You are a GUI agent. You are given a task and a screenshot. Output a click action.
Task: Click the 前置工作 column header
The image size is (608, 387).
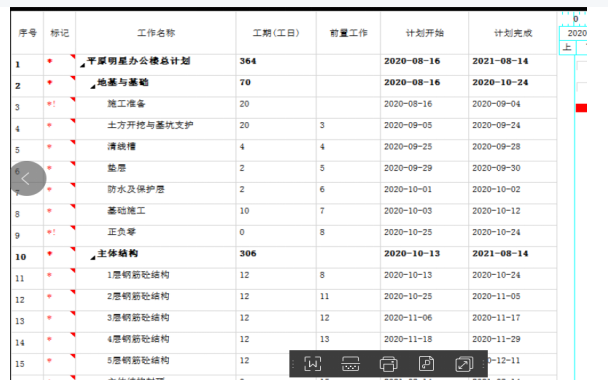pos(349,33)
